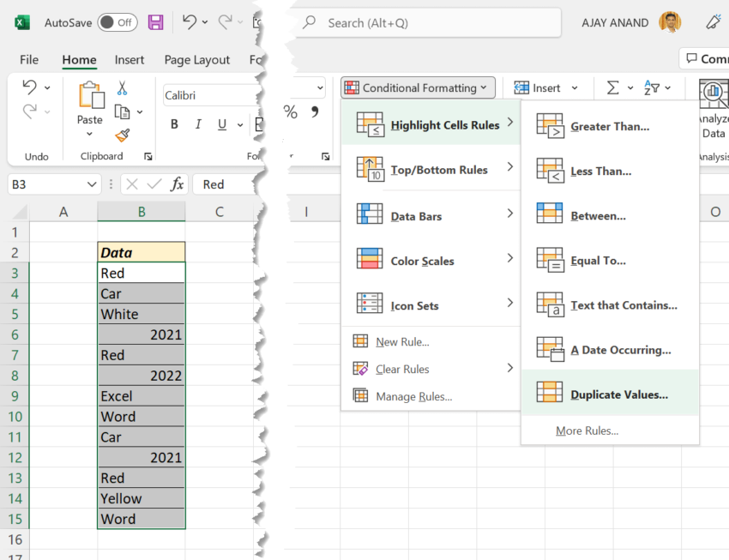Image resolution: width=729 pixels, height=560 pixels.
Task: Open the Name Box dropdown
Action: click(90, 184)
